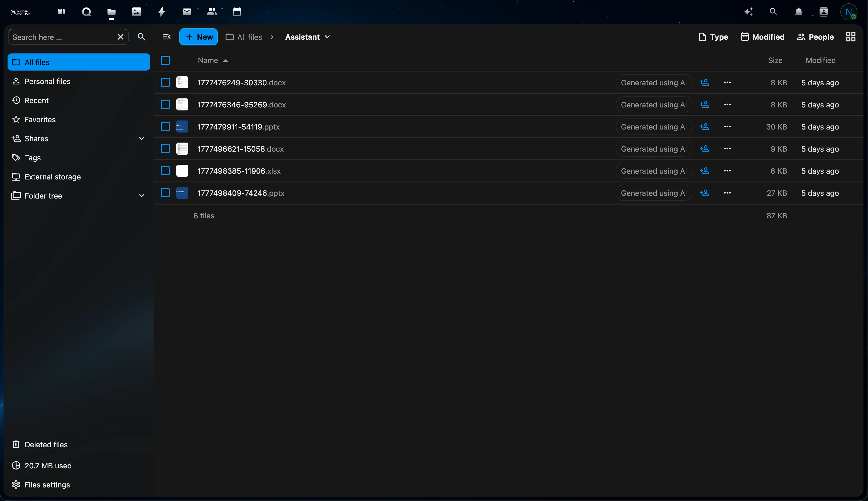Open the Talk app icon
This screenshot has width=868, height=501.
[86, 12]
